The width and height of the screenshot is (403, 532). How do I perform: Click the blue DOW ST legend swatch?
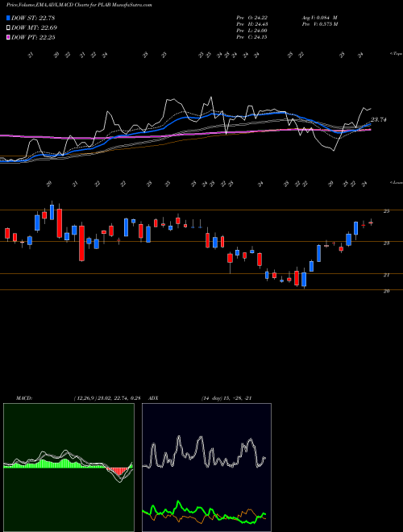click(8, 18)
